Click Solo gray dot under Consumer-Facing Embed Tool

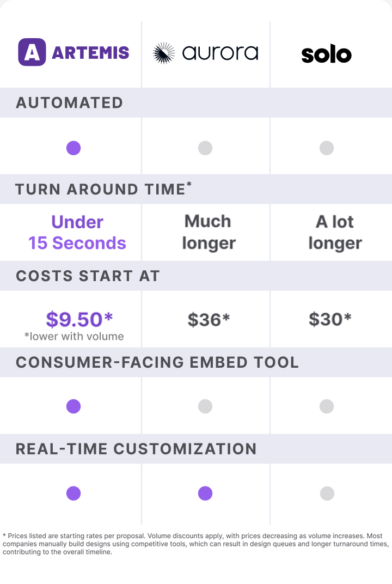[327, 406]
